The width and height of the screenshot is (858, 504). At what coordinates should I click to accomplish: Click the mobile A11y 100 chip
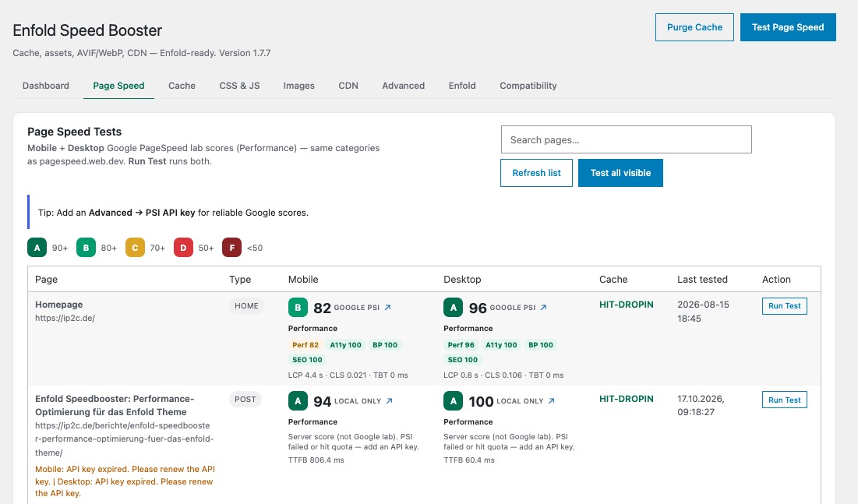(x=345, y=345)
